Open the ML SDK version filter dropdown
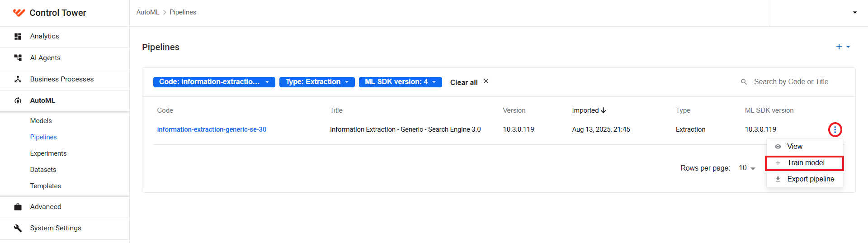This screenshot has width=868, height=243. coord(434,82)
